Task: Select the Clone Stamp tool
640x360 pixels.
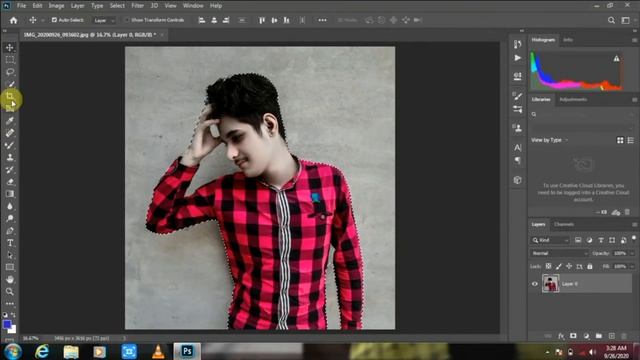Action: pos(10,158)
